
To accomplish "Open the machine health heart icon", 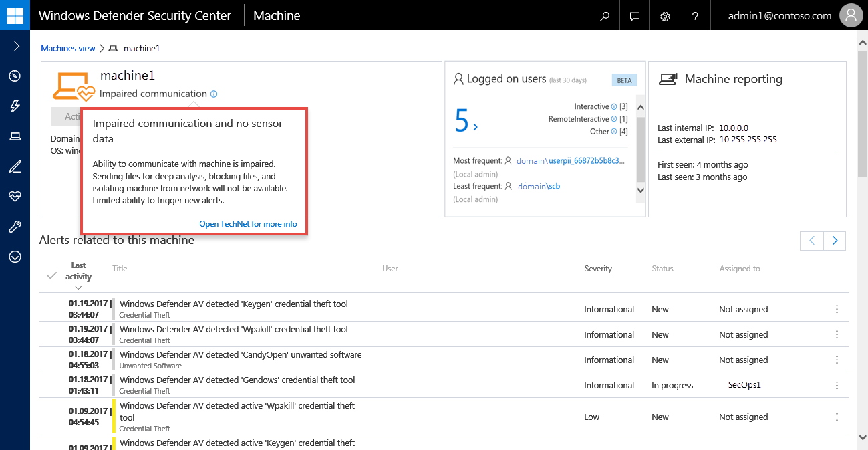I will pyautogui.click(x=15, y=197).
